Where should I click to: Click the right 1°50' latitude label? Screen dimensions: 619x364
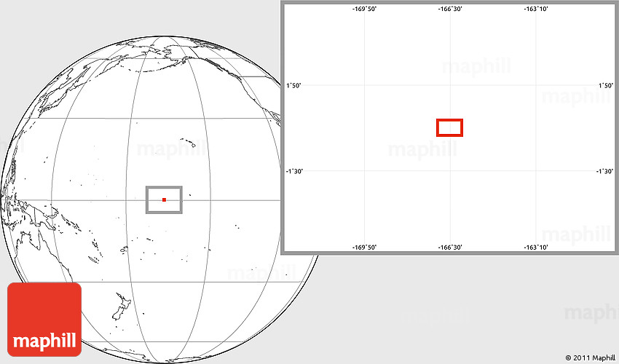coord(606,86)
